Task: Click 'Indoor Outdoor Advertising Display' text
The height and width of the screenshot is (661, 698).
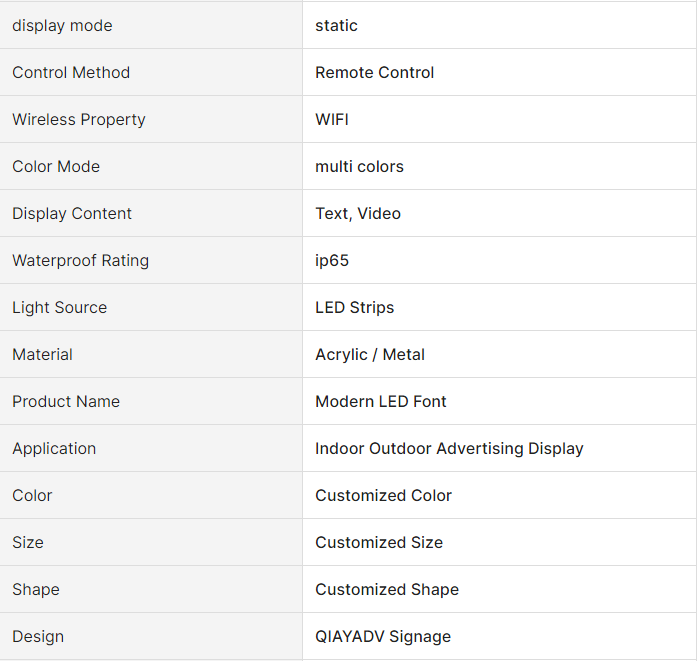Action: tap(449, 449)
